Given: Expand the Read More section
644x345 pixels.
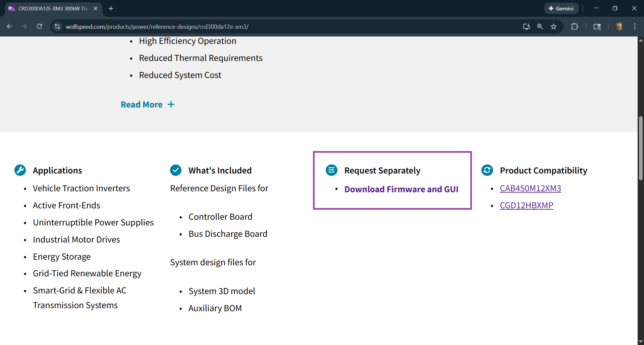Looking at the screenshot, I should coord(148,105).
